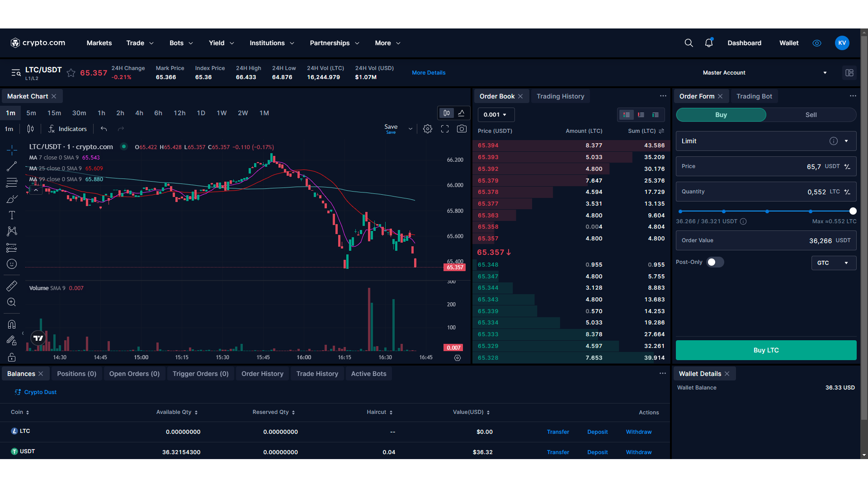Swap the Sum (LTC) column unit
The width and height of the screenshot is (868, 488).
coord(661,131)
